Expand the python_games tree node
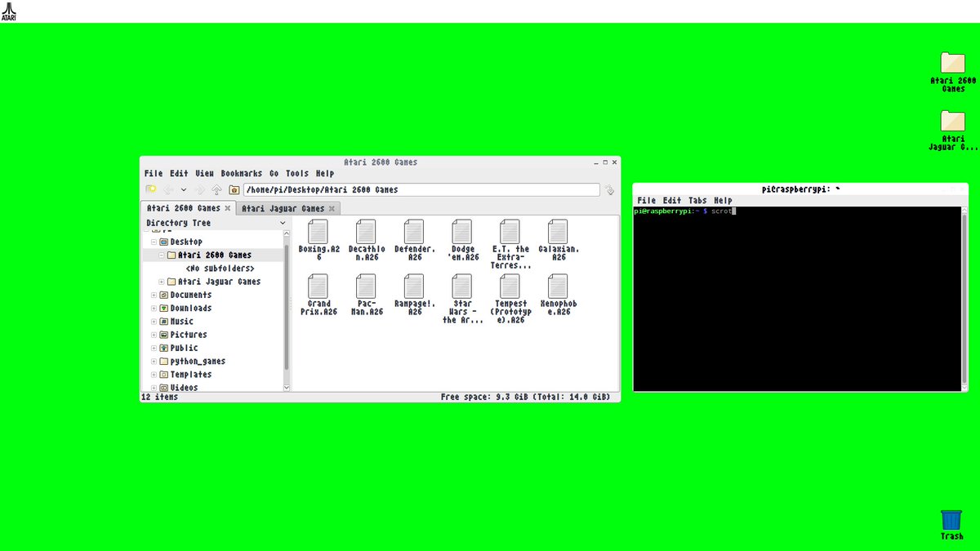Image resolution: width=980 pixels, height=551 pixels. [x=154, y=362]
